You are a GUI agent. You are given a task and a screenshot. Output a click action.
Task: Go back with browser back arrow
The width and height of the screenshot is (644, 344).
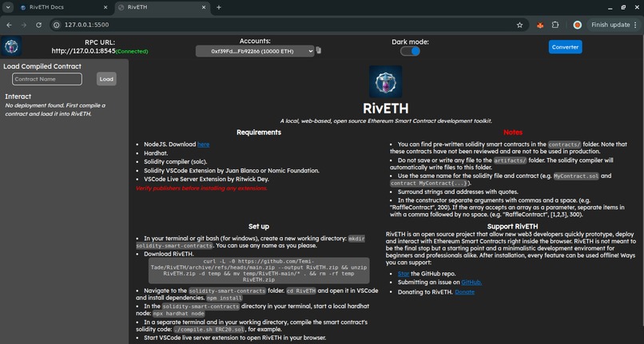click(9, 25)
